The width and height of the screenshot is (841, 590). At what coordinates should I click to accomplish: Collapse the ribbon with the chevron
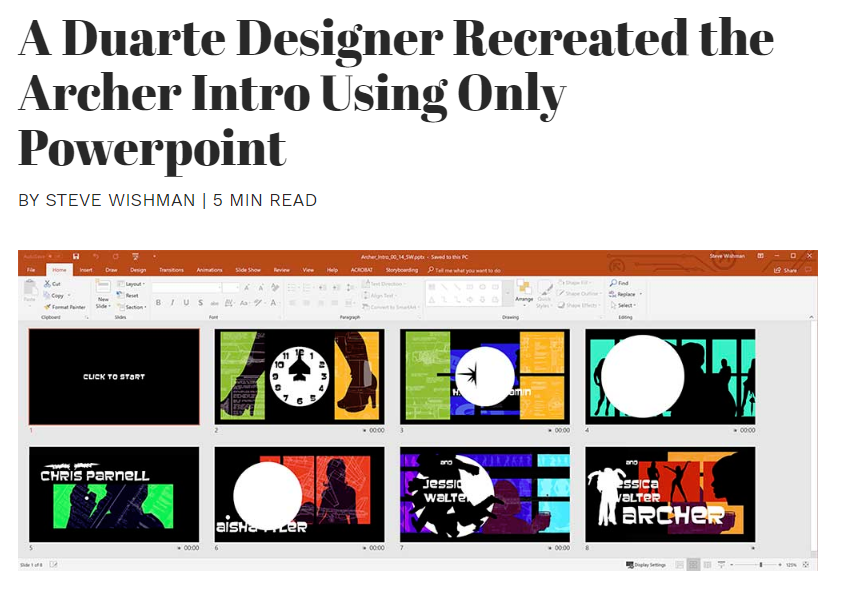coord(810,317)
